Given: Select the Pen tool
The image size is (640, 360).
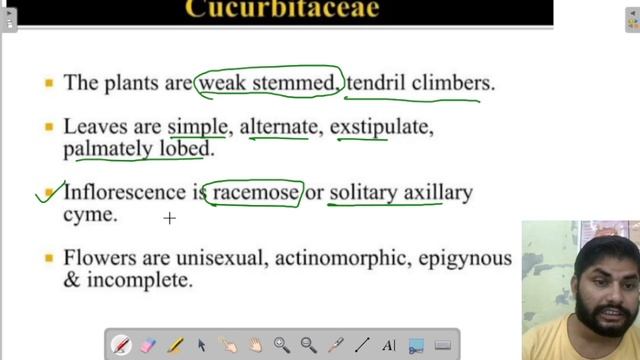Looking at the screenshot, I should 121,345.
